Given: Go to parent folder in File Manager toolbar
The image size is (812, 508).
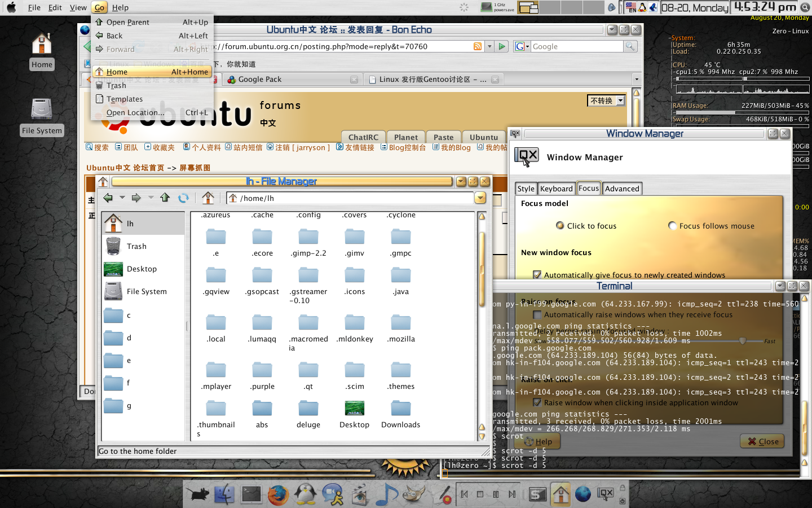Looking at the screenshot, I should tap(165, 198).
